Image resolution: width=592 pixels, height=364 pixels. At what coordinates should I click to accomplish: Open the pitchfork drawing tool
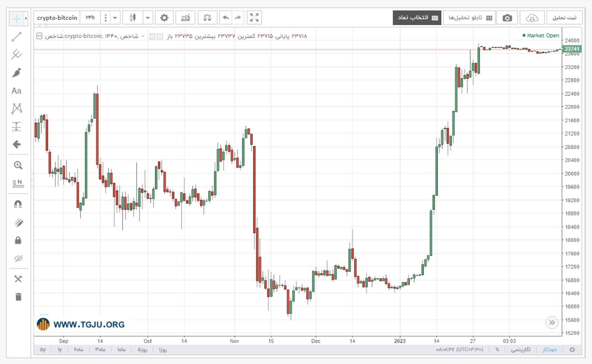(17, 55)
